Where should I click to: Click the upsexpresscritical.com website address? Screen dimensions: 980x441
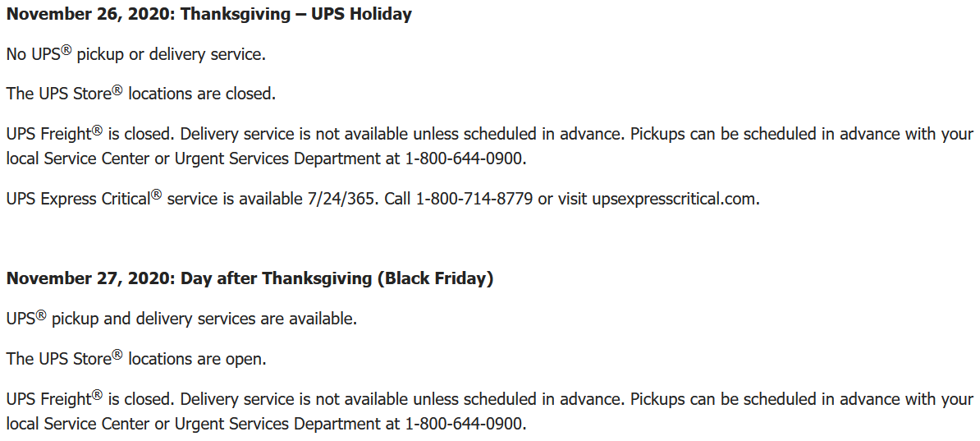(x=674, y=199)
